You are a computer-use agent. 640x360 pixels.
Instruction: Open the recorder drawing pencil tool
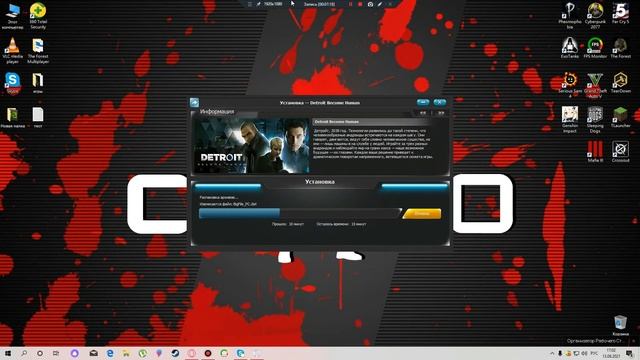[380, 4]
